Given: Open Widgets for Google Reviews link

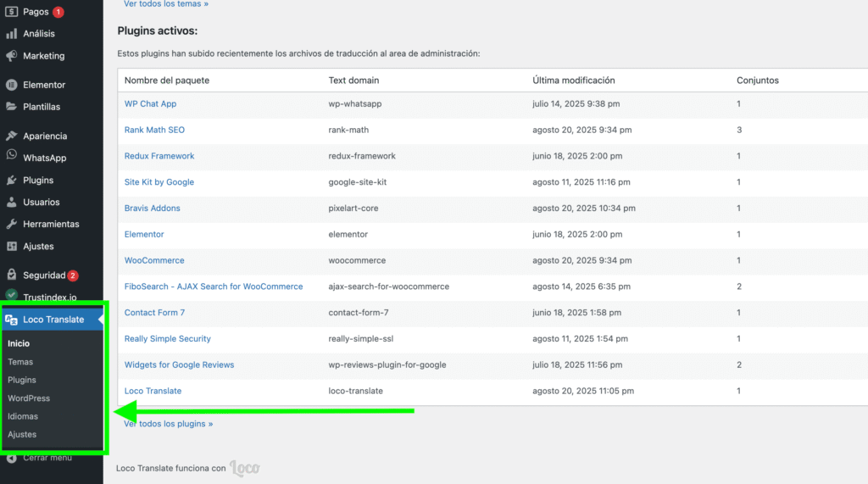Looking at the screenshot, I should pos(180,364).
